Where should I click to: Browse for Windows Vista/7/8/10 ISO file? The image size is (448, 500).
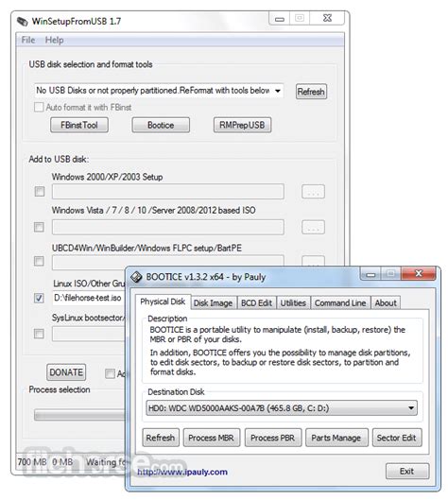tap(314, 227)
